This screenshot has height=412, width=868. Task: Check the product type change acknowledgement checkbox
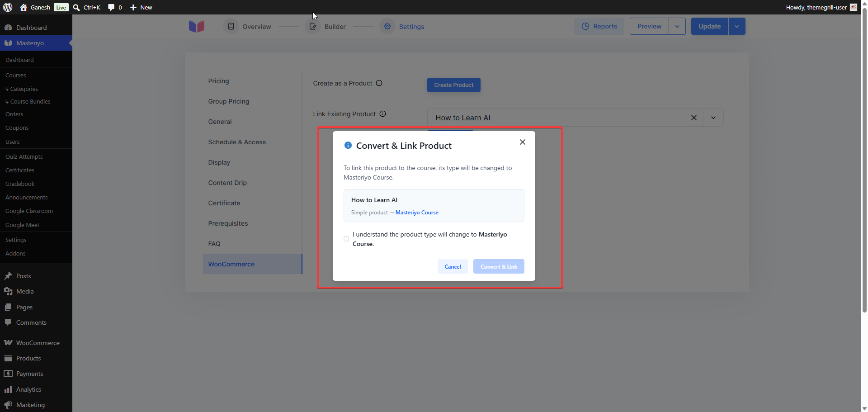tap(346, 239)
